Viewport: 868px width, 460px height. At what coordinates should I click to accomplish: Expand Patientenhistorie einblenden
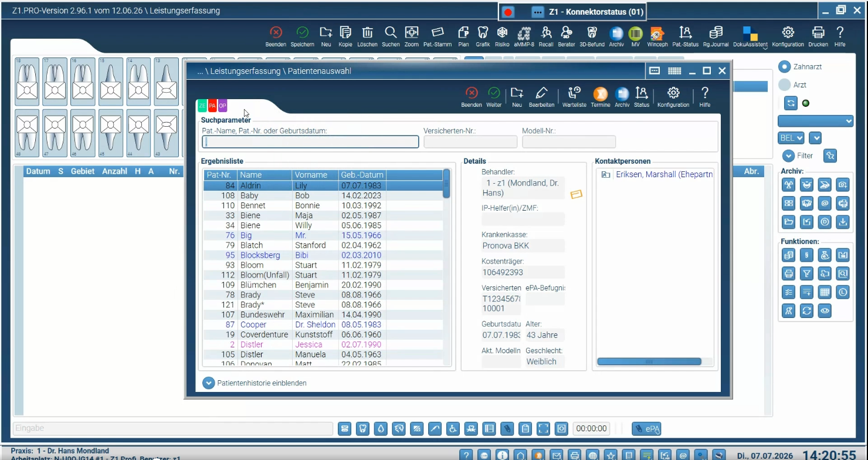(x=255, y=383)
